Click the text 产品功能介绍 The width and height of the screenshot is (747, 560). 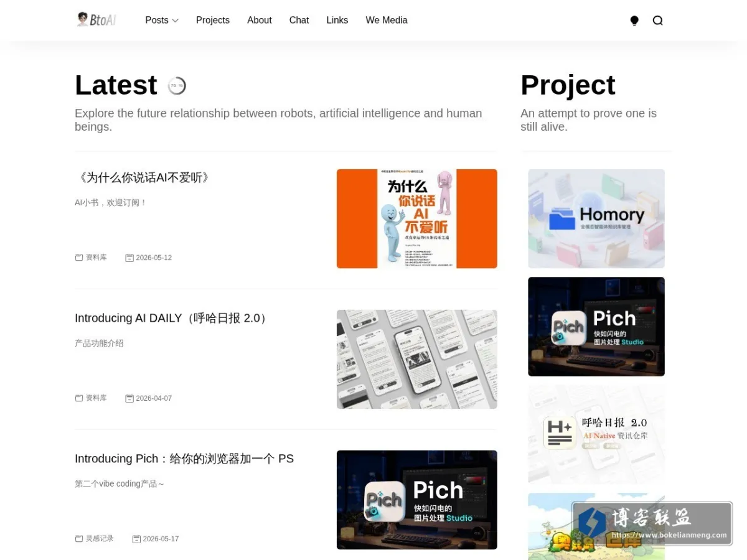click(99, 343)
